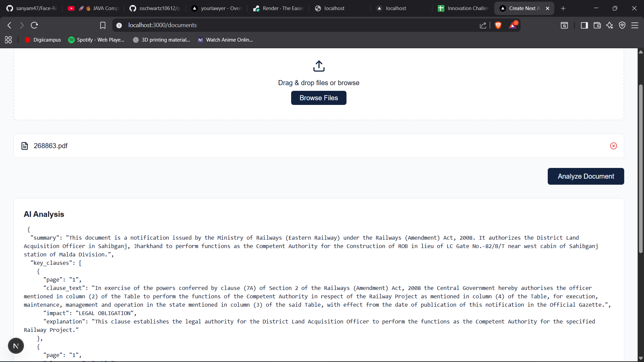This screenshot has width=644, height=362.
Task: Switch to the Innovation Challenge tab
Action: [x=464, y=8]
